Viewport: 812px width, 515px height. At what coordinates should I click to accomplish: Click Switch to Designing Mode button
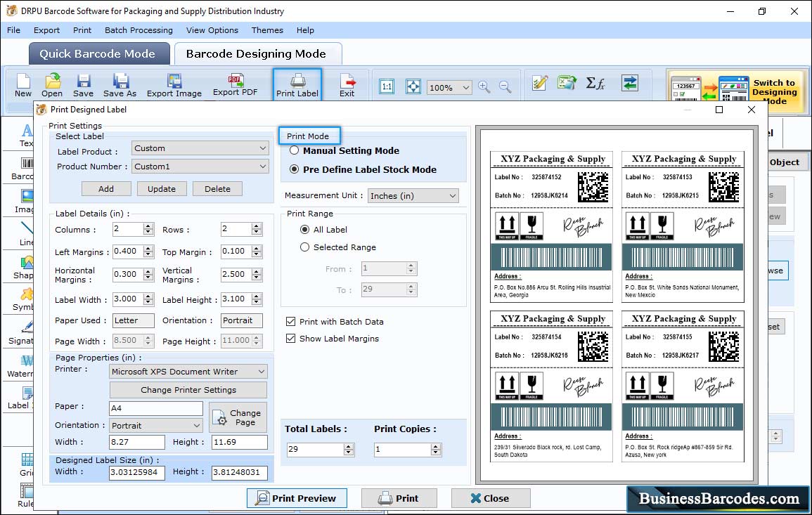737,91
